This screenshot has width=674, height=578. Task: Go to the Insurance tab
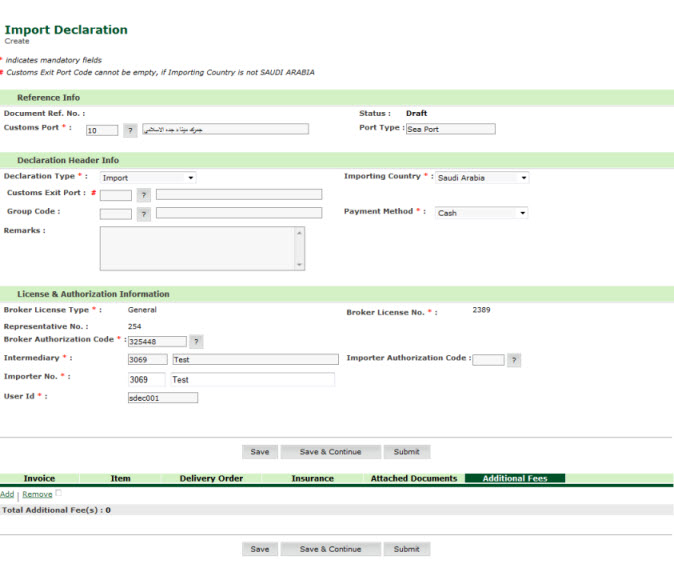coord(312,479)
